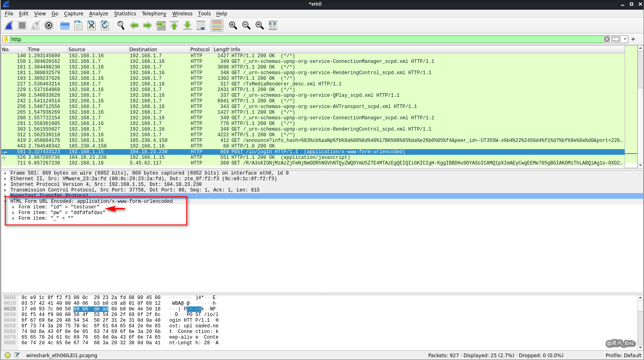Viewport: 644px width, 360px height.
Task: Expand Internet Protocol Version 4 details
Action: (5, 184)
